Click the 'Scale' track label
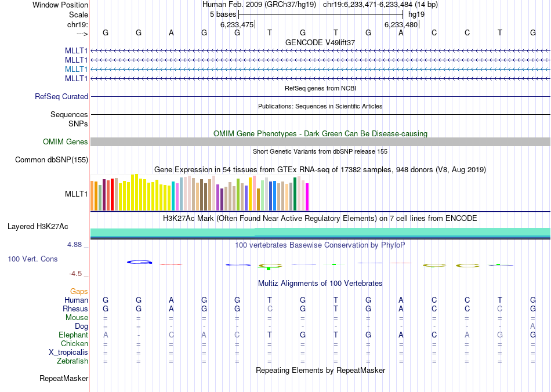 [78, 14]
